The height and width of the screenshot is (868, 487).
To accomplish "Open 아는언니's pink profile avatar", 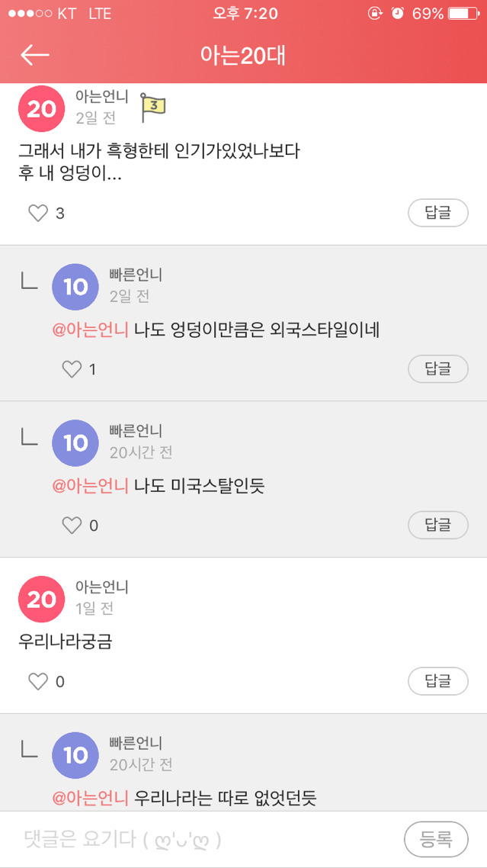I will (40, 109).
